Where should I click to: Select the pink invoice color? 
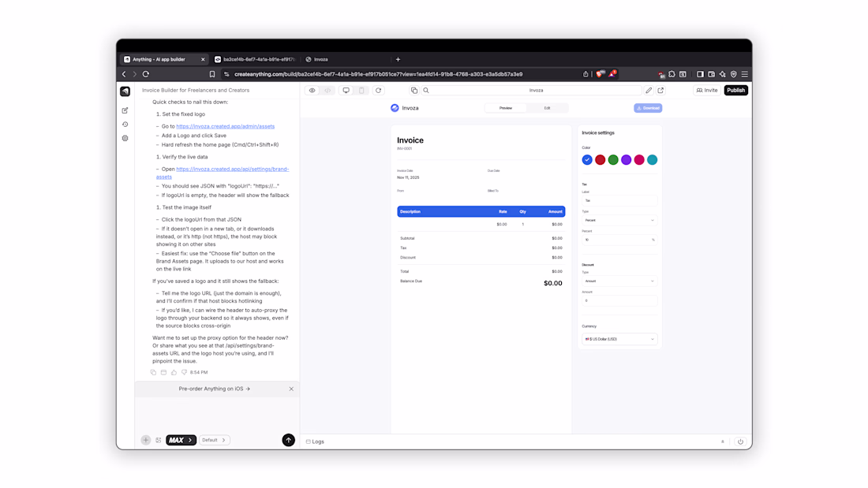tap(639, 160)
